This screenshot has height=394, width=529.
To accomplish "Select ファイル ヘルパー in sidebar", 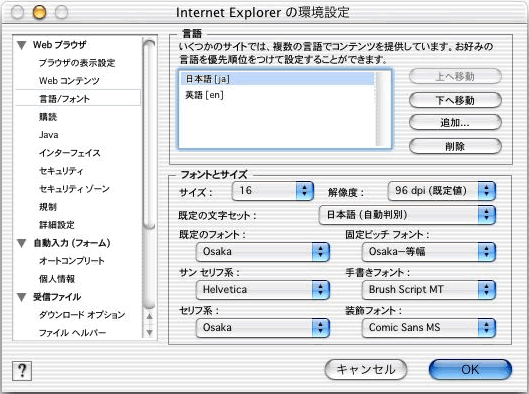I will tap(73, 333).
